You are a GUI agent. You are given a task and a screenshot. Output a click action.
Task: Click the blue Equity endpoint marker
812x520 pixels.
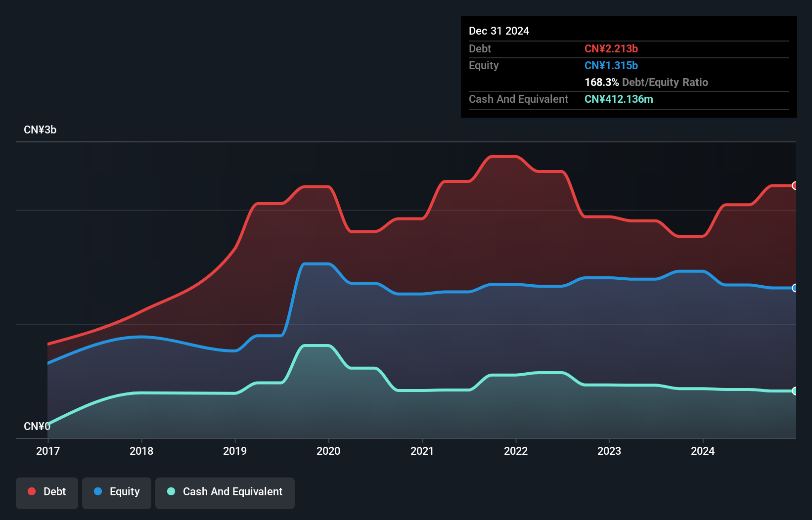coord(795,288)
